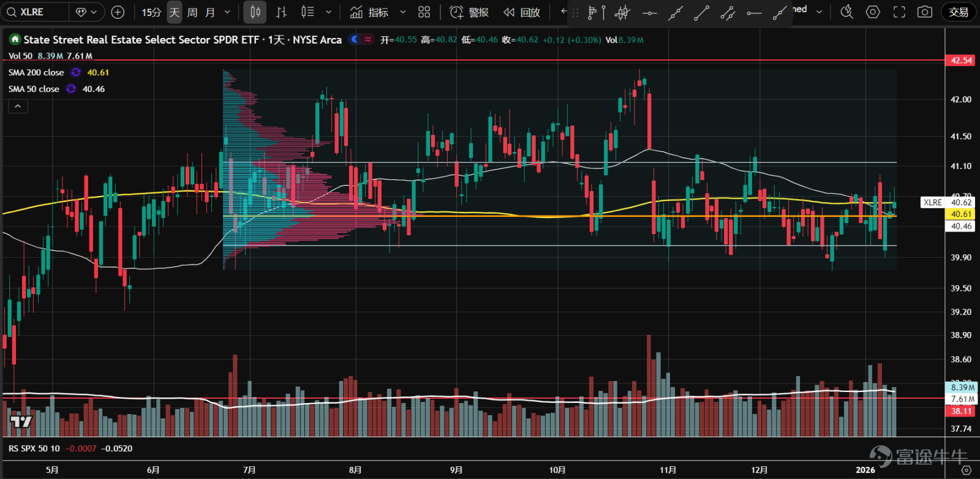This screenshot has height=479, width=980.
Task: Open the diamond premium dropdown beside XLRE
Action: click(86, 12)
